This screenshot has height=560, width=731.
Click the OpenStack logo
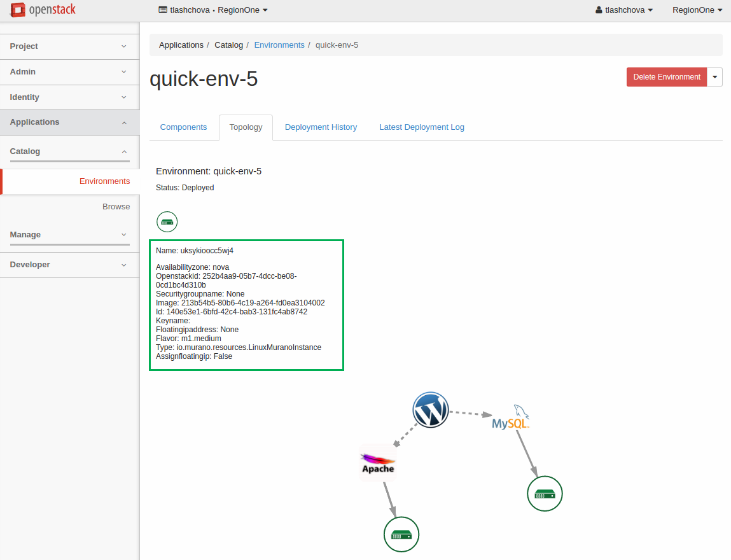click(45, 10)
